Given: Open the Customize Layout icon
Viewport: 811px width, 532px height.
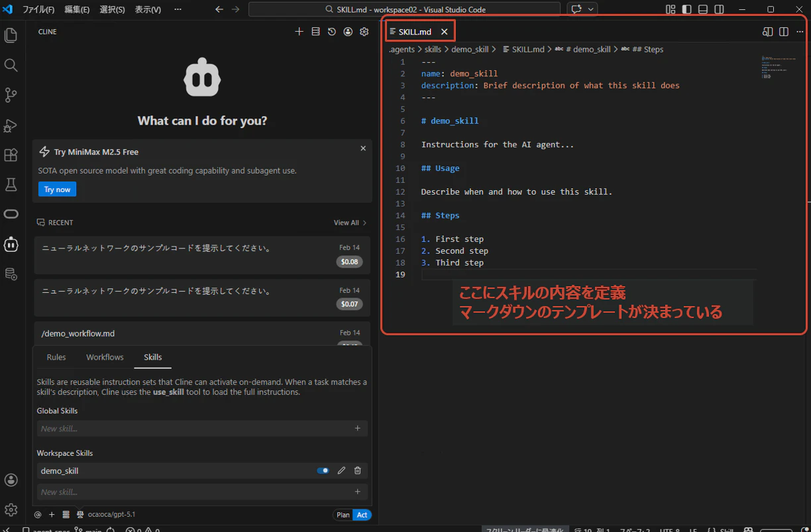Looking at the screenshot, I should [671, 10].
